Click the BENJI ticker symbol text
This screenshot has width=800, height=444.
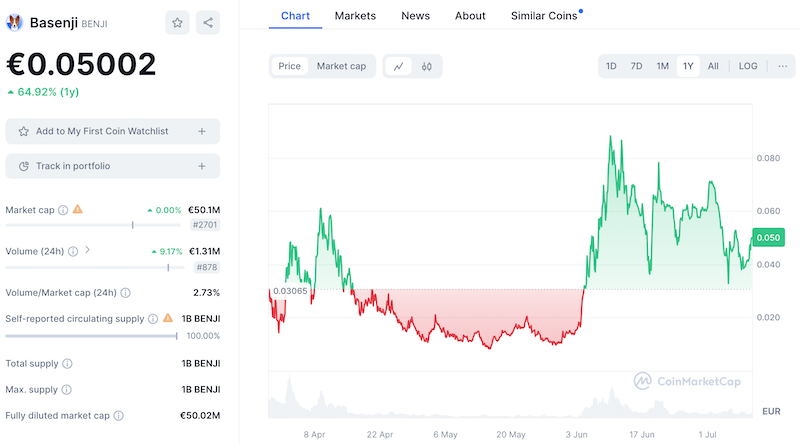94,24
